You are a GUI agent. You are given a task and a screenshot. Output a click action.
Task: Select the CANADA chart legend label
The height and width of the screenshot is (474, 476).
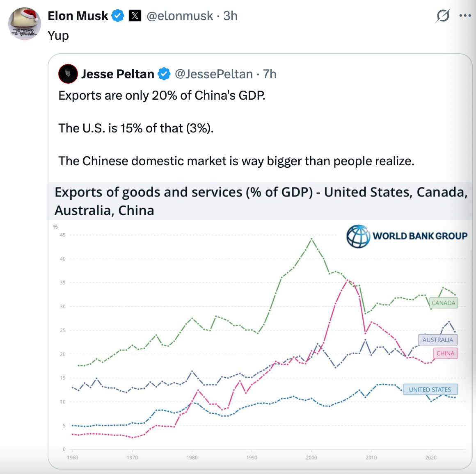pos(443,303)
